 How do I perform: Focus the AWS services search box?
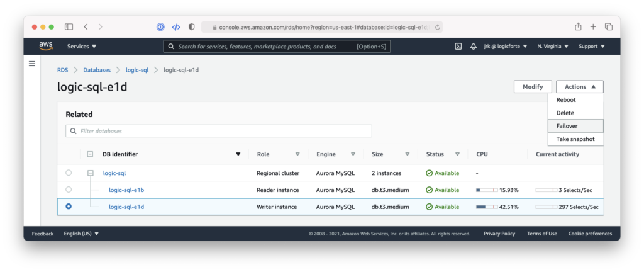[277, 47]
